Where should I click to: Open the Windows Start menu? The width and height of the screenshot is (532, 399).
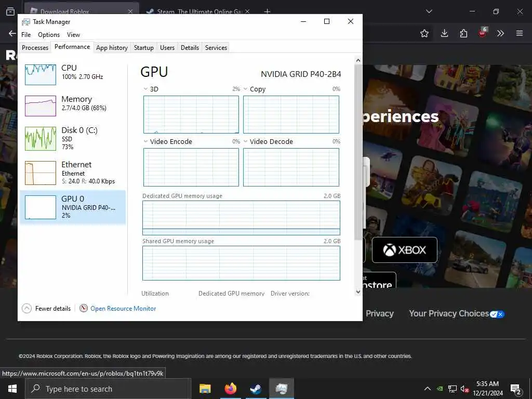pyautogui.click(x=12, y=389)
